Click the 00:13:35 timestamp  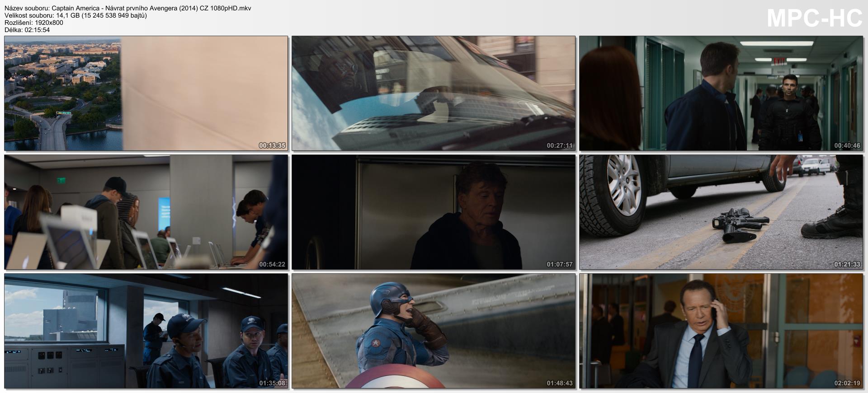[272, 145]
